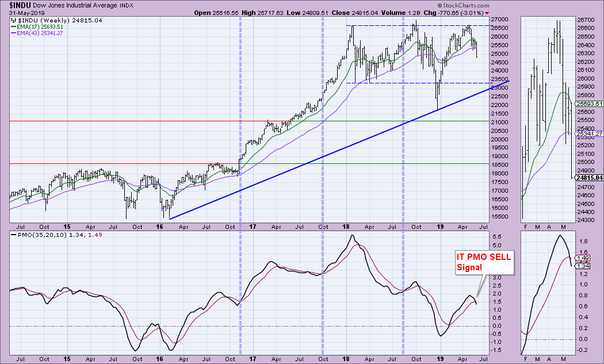
Task: Click the 21000 label on the main price axis
Action: click(x=500, y=122)
